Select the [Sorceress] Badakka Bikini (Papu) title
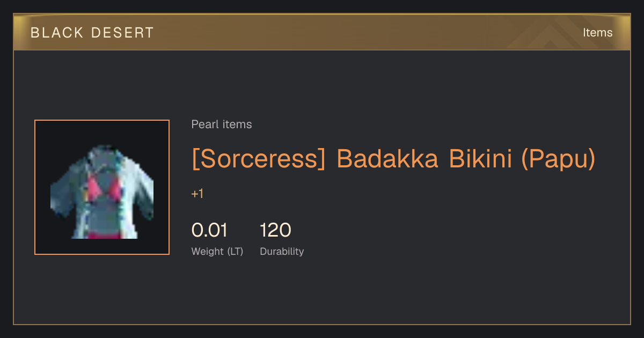The width and height of the screenshot is (644, 338). (393, 158)
